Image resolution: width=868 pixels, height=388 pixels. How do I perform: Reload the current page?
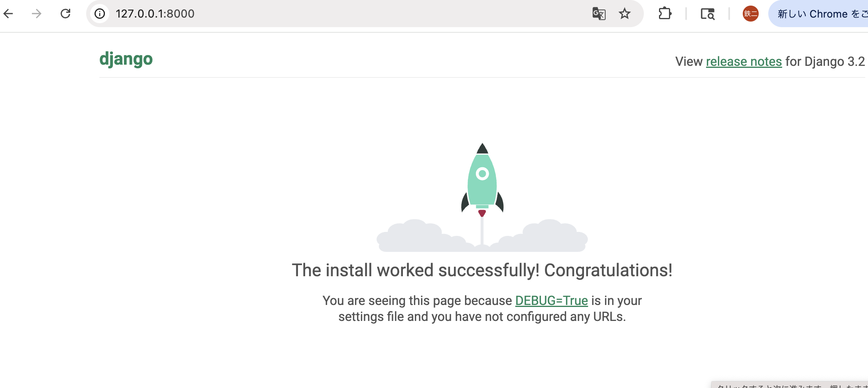[65, 14]
